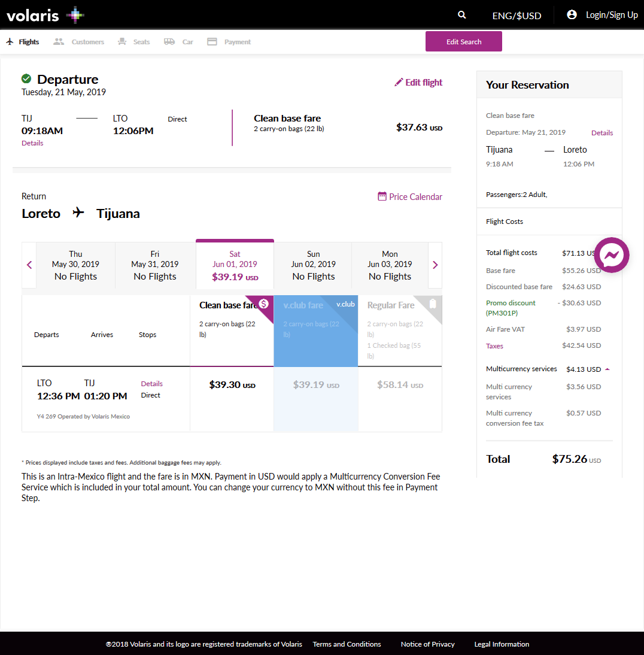Open the ENG/$USD language currency selector
Image resolution: width=644 pixels, height=655 pixels.
point(517,16)
